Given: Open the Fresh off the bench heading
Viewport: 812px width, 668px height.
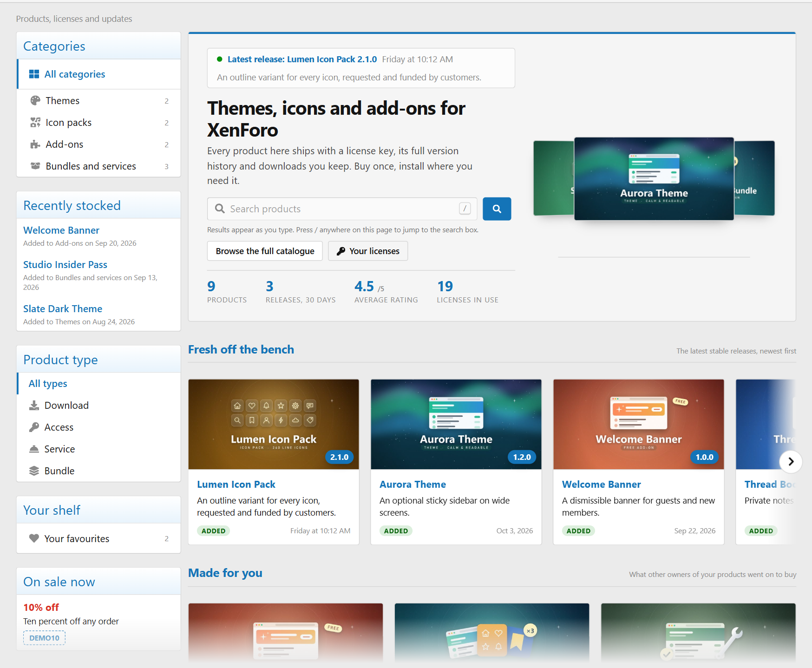Looking at the screenshot, I should 241,349.
